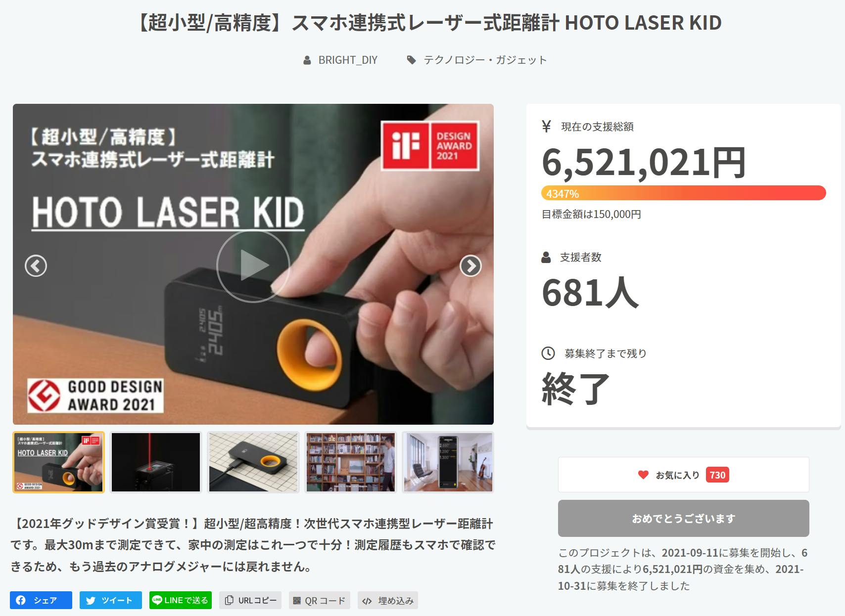Copy project URL to clipboard
This screenshot has width=845, height=616.
pos(250,600)
